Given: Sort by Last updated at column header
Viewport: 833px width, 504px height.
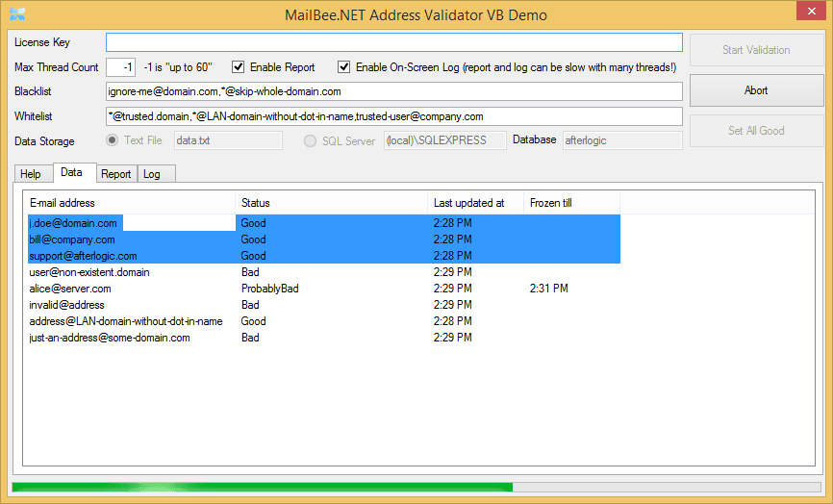Looking at the screenshot, I should [x=476, y=203].
